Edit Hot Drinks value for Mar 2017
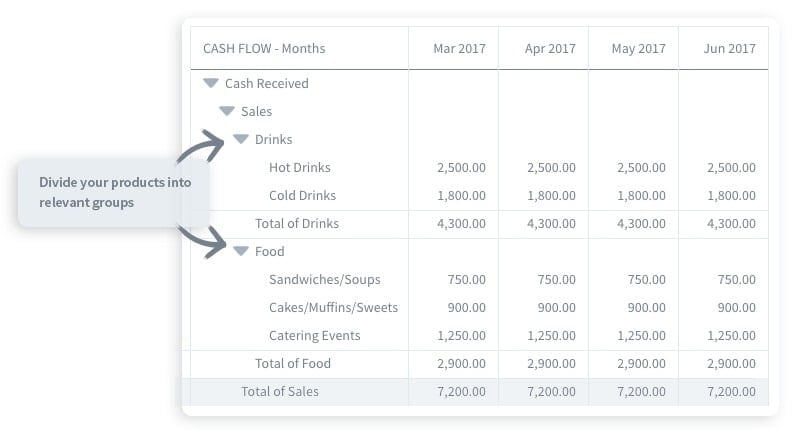 [x=461, y=167]
